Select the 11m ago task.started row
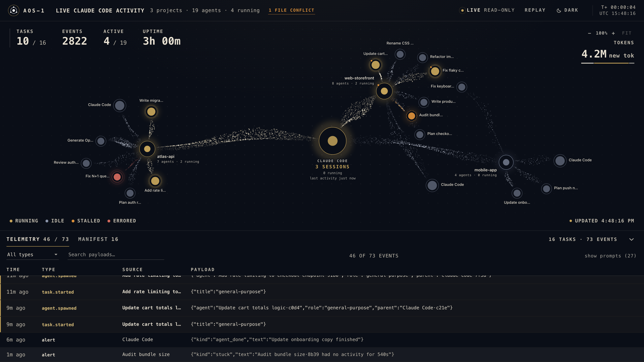This screenshot has height=362, width=644. [x=322, y=292]
